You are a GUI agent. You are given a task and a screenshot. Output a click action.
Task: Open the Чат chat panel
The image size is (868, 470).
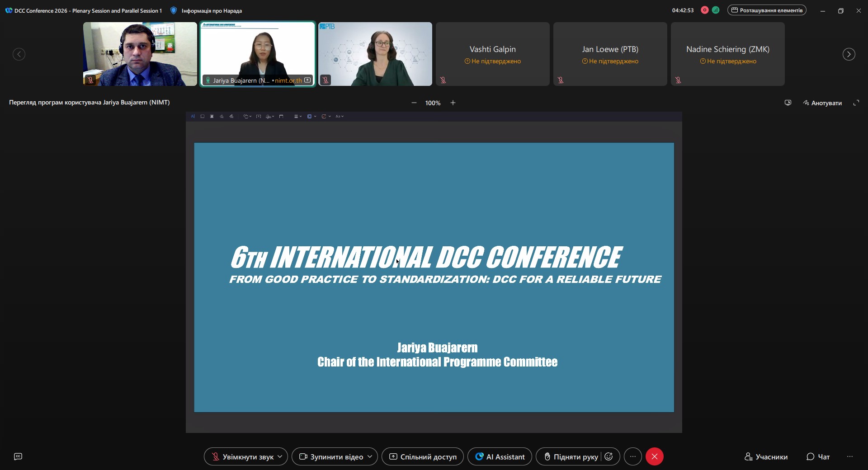pyautogui.click(x=818, y=456)
